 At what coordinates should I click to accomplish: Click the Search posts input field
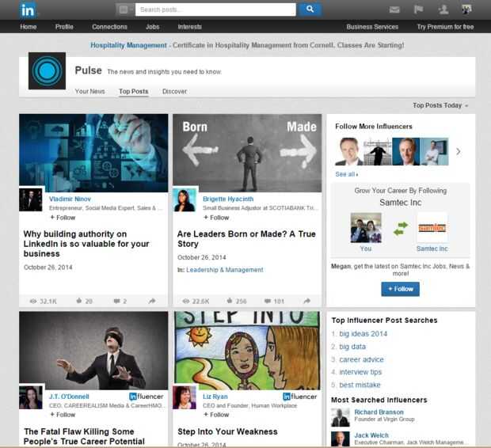point(215,9)
